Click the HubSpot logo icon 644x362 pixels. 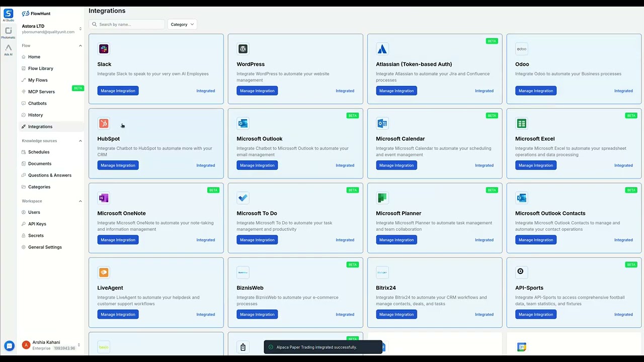pyautogui.click(x=104, y=123)
